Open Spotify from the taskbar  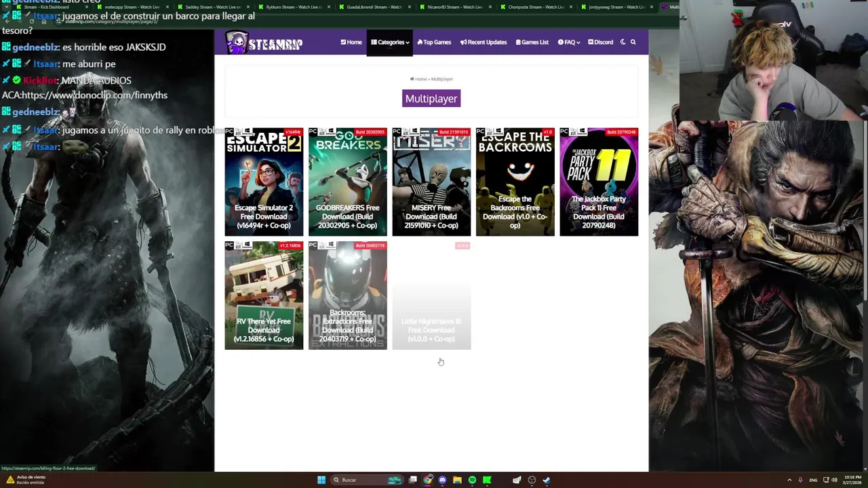[472, 480]
